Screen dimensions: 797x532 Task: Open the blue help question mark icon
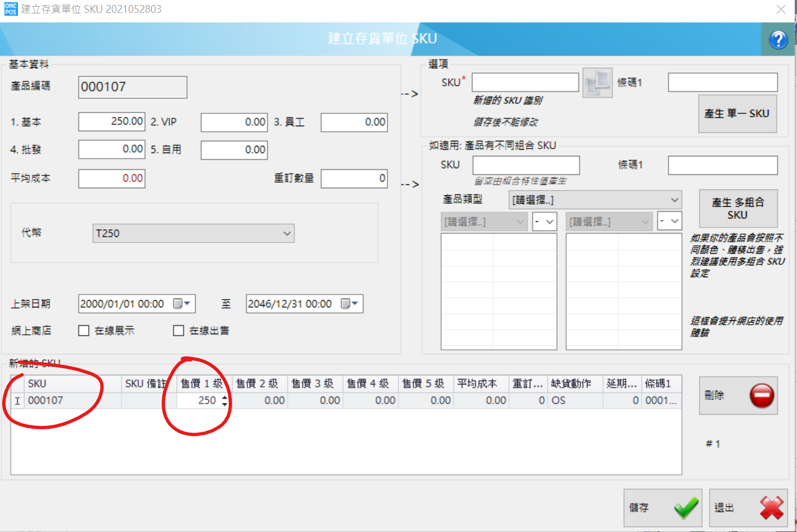coord(779,40)
